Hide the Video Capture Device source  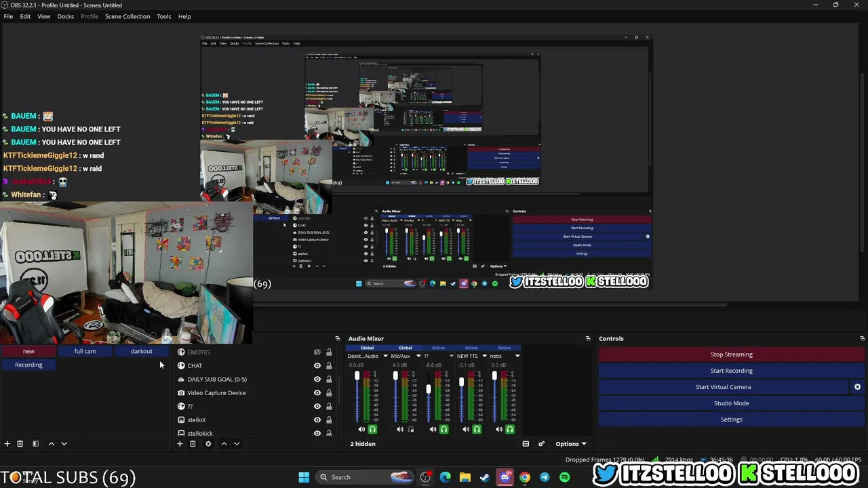coord(317,393)
